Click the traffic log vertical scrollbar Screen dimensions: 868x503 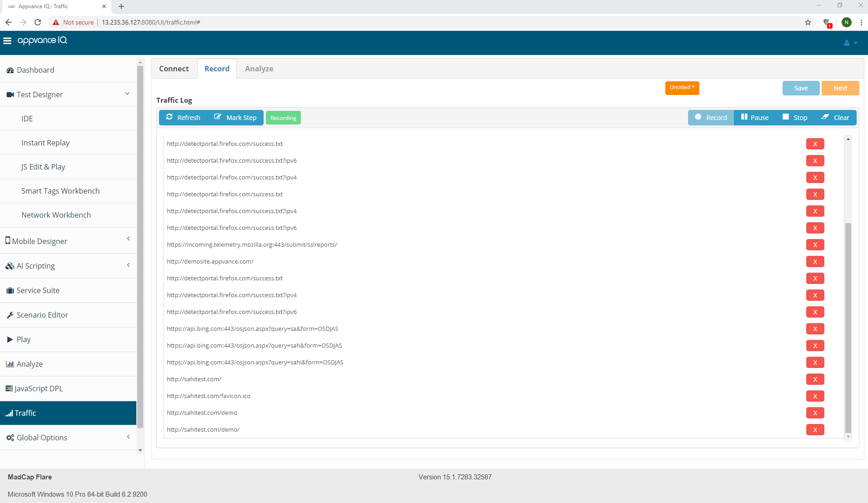tap(848, 327)
